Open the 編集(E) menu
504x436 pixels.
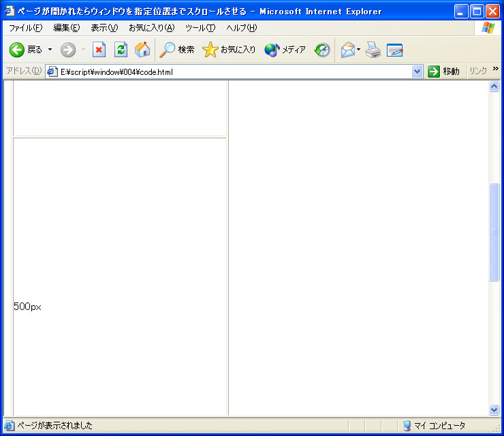(67, 28)
